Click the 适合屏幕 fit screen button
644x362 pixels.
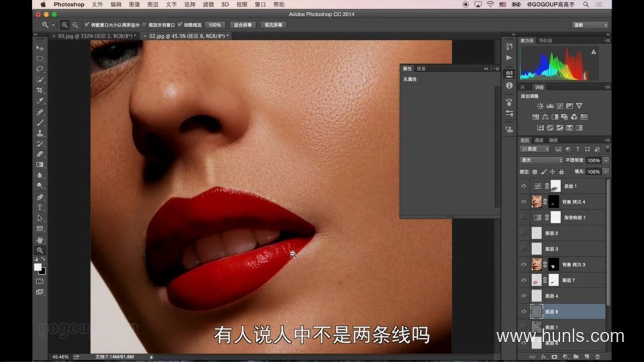(243, 25)
